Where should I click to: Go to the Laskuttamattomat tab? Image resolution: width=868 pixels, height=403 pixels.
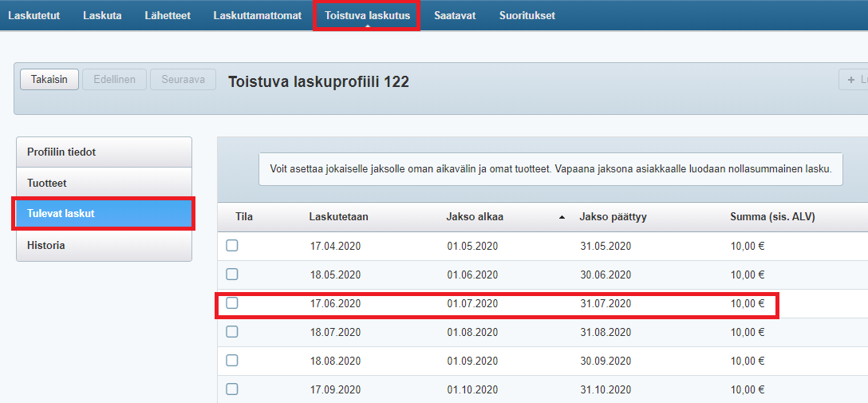tap(257, 16)
